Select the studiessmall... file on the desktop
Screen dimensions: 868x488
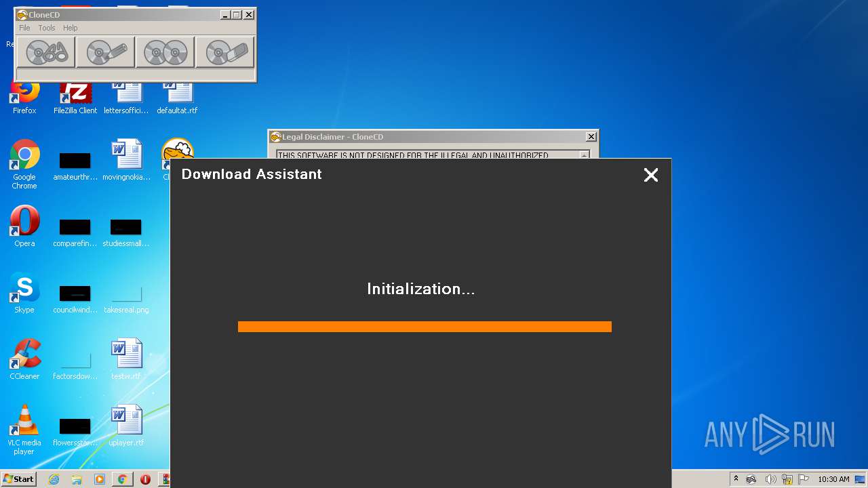tap(126, 232)
